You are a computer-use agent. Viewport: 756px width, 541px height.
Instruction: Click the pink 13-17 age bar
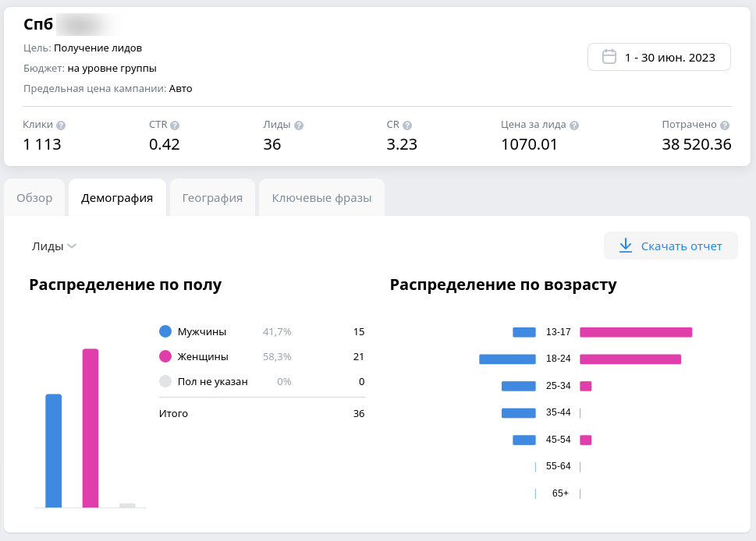[x=636, y=332]
